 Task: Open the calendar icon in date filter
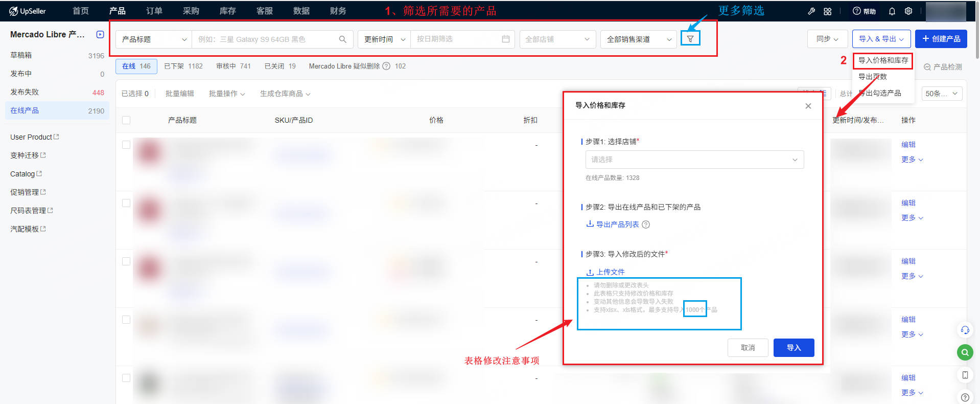click(x=506, y=39)
